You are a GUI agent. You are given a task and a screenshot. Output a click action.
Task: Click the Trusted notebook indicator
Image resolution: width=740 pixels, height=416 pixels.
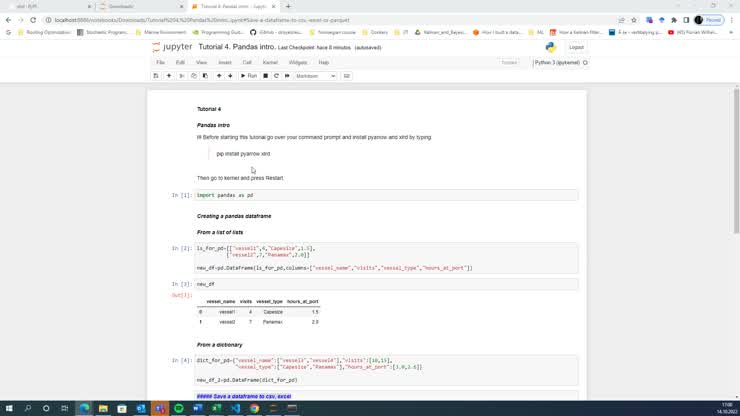pyautogui.click(x=509, y=62)
